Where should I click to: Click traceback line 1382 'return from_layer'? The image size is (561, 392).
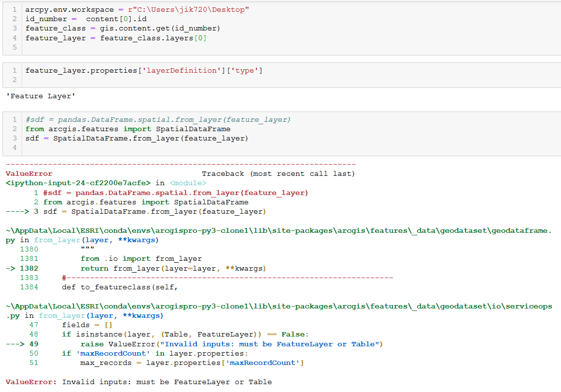pyautogui.click(x=173, y=269)
